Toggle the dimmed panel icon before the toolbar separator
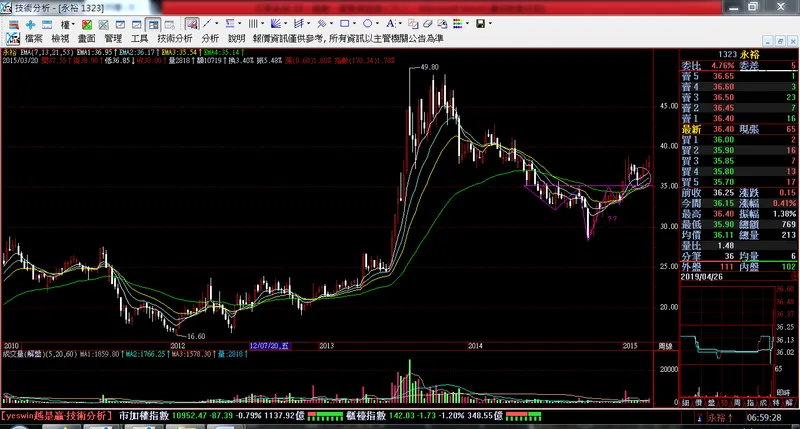This screenshot has width=800, height=429. click(169, 24)
